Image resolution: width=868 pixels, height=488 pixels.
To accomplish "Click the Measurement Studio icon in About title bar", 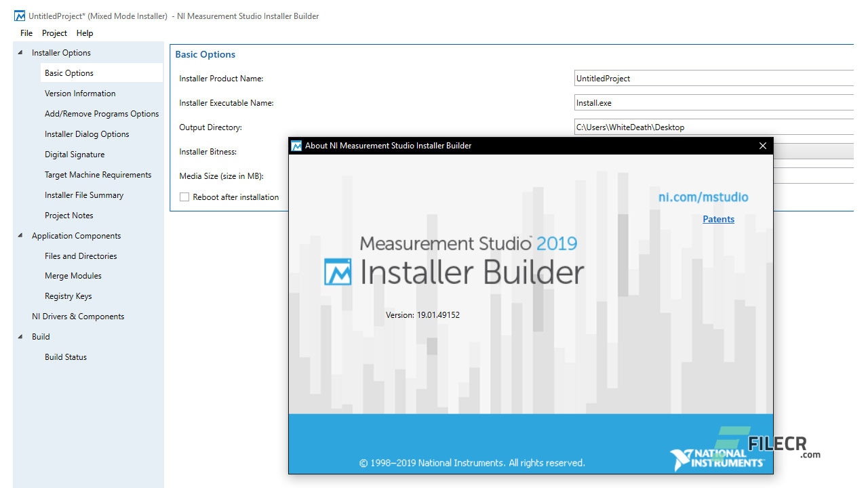I will click(296, 146).
